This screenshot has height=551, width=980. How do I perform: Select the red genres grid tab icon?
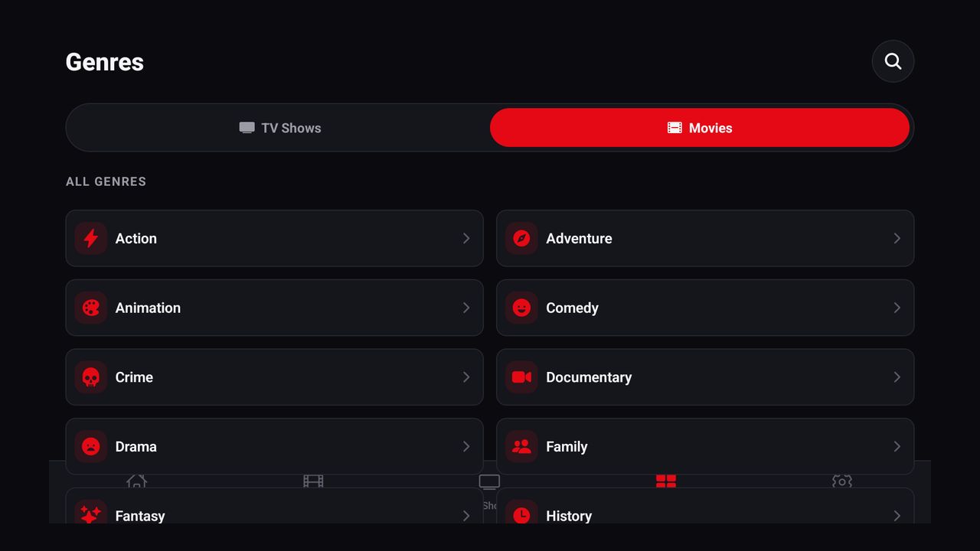coord(666,481)
